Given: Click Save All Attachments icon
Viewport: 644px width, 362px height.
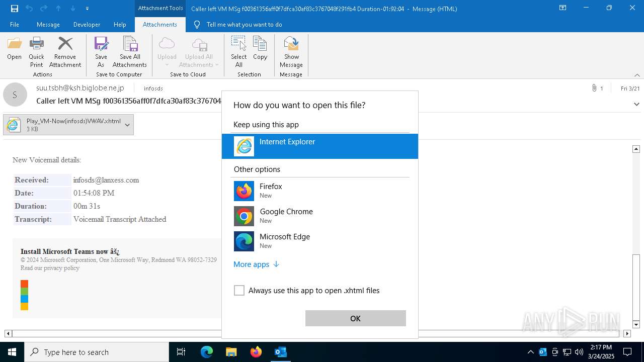Looking at the screenshot, I should 130,52.
